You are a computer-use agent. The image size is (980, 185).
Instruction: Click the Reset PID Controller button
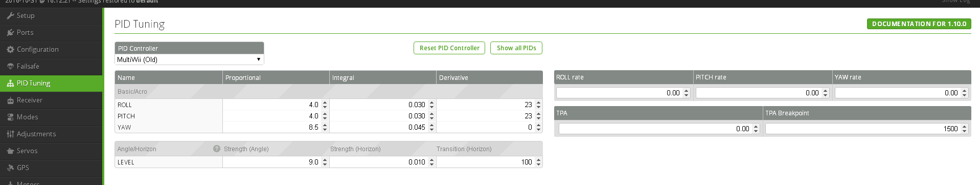pos(449,48)
